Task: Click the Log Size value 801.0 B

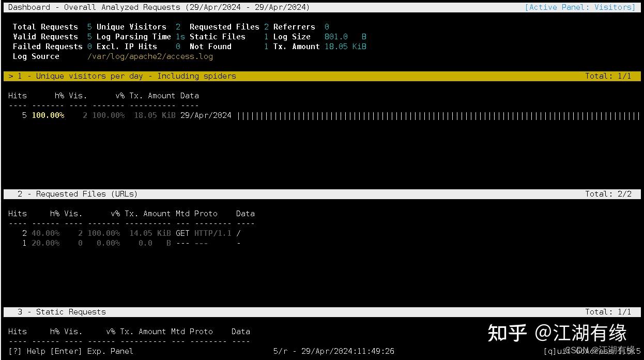Action: point(336,36)
